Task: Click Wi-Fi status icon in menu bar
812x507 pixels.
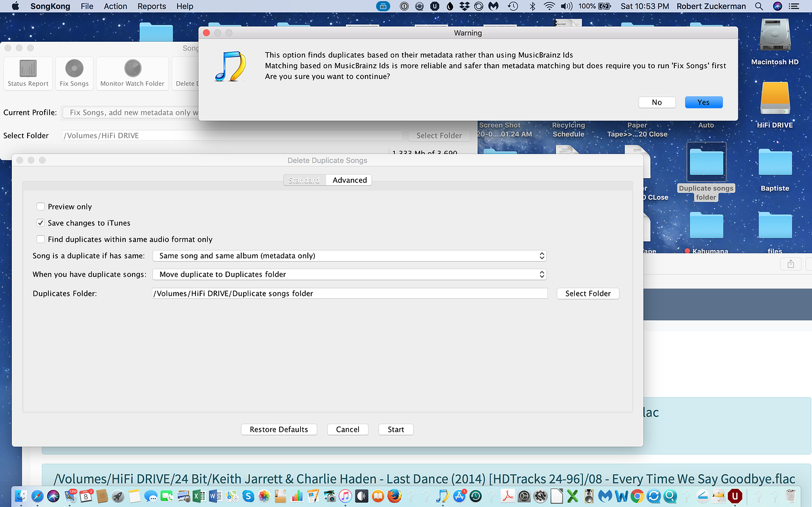Action: [x=549, y=6]
